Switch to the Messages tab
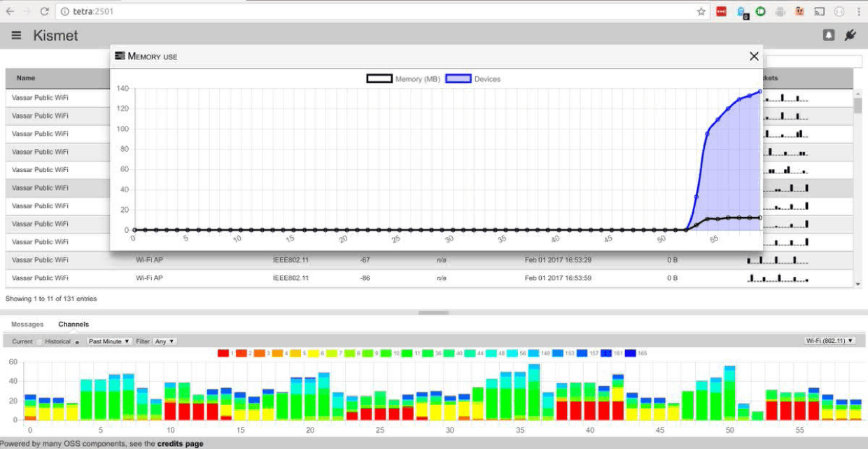 [x=27, y=324]
